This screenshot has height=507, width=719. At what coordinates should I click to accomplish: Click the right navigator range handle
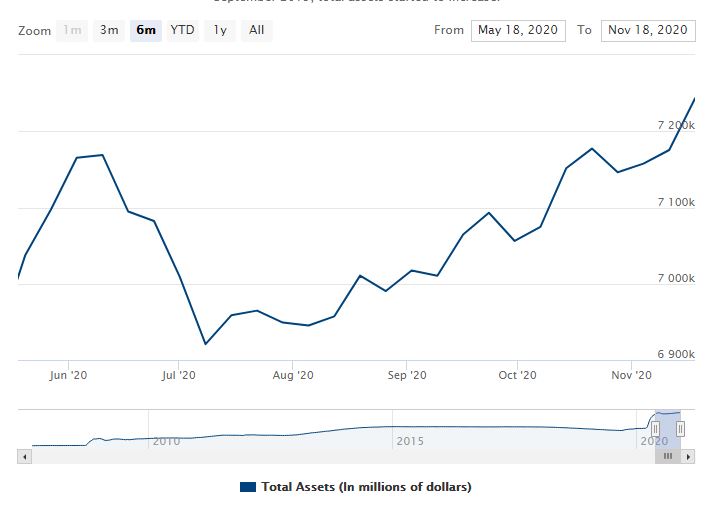680,429
